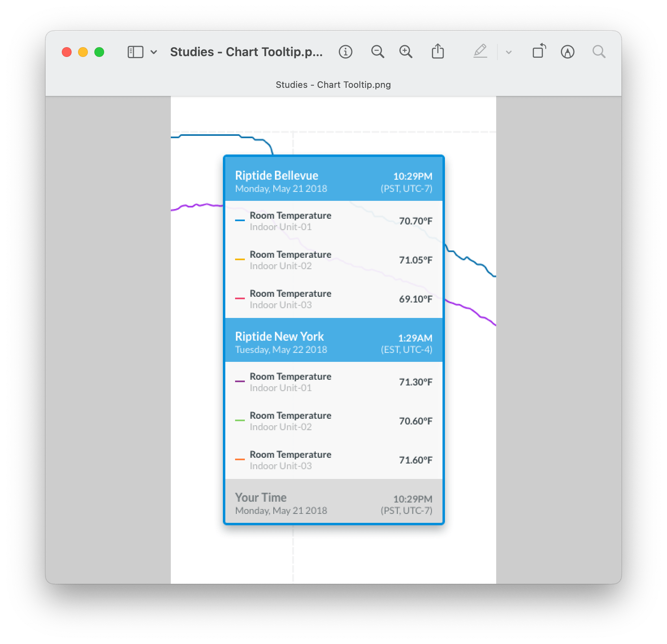667x644 pixels.
Task: Click the window title Studies - Chart Tooltip
Action: (246, 52)
